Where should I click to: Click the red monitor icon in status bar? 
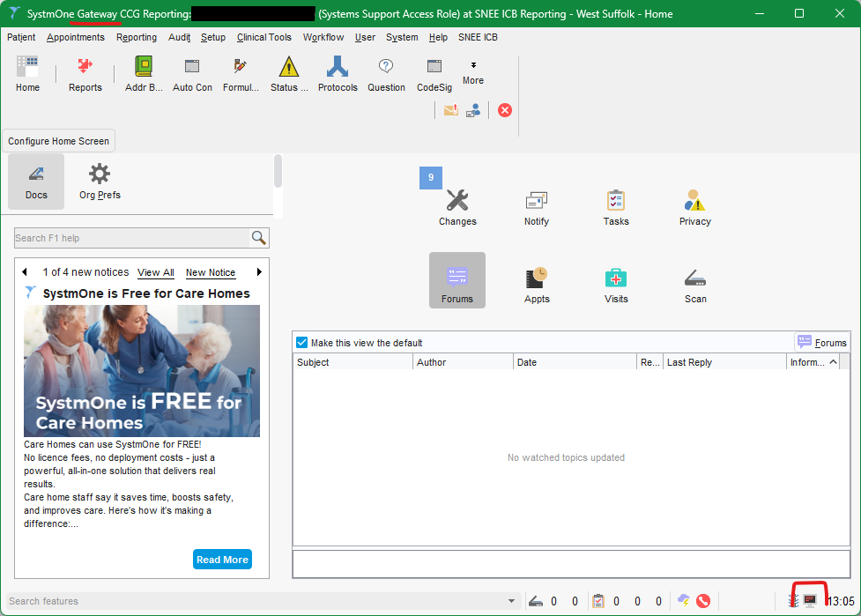pyautogui.click(x=809, y=600)
